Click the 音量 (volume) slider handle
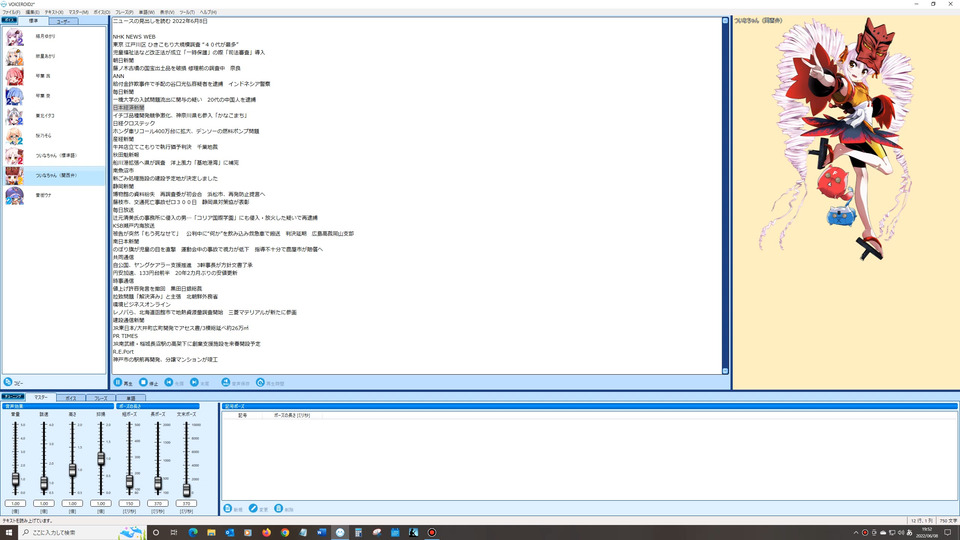This screenshot has width=960, height=540. point(15,480)
